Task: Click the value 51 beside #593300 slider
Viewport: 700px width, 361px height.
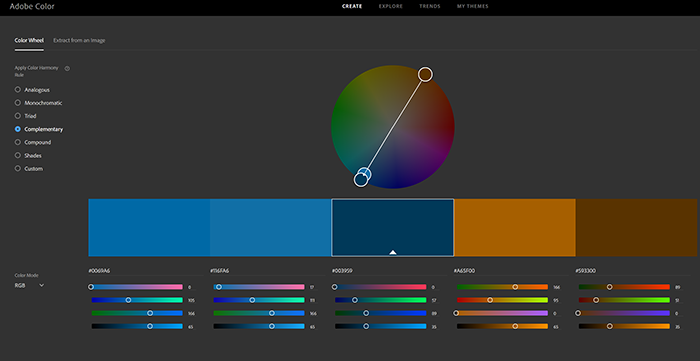Action: [x=677, y=300]
